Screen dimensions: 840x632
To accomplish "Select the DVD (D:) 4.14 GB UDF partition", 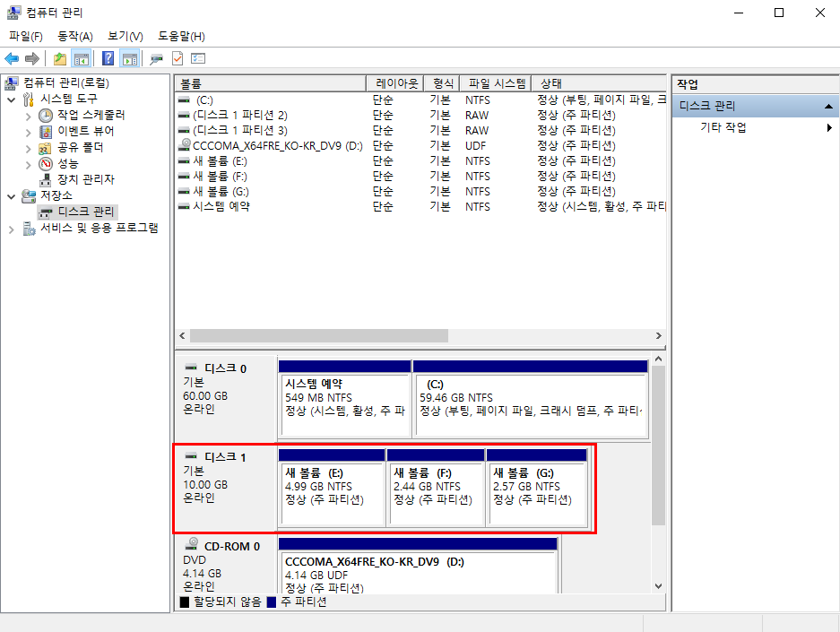I will tap(418, 567).
